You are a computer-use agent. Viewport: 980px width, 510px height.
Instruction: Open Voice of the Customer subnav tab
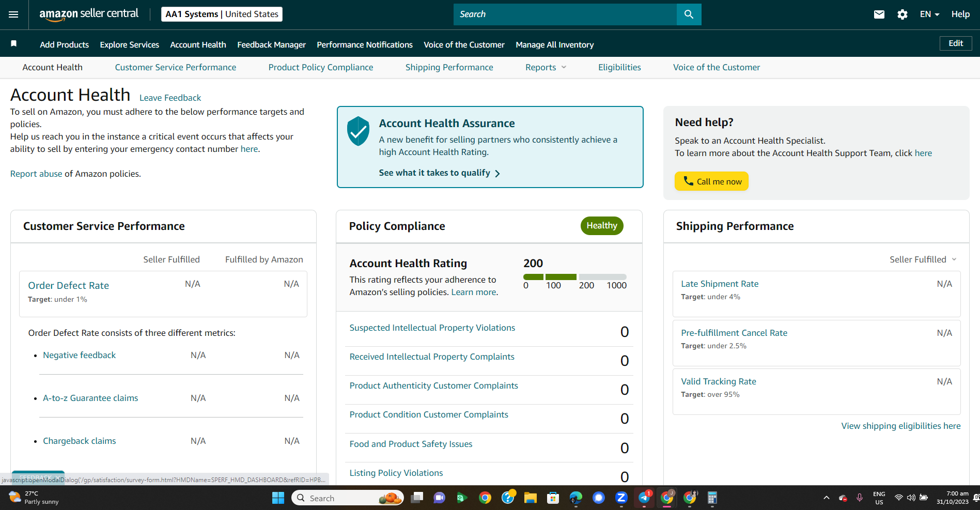(716, 67)
